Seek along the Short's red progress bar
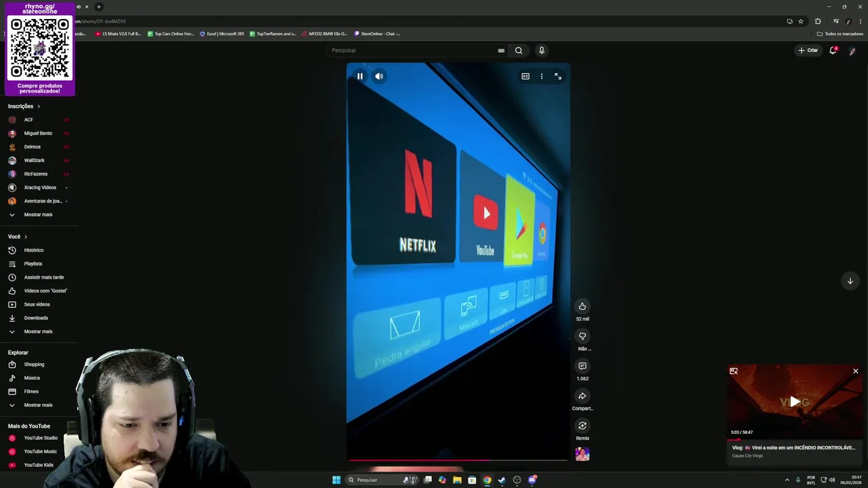 click(x=458, y=460)
